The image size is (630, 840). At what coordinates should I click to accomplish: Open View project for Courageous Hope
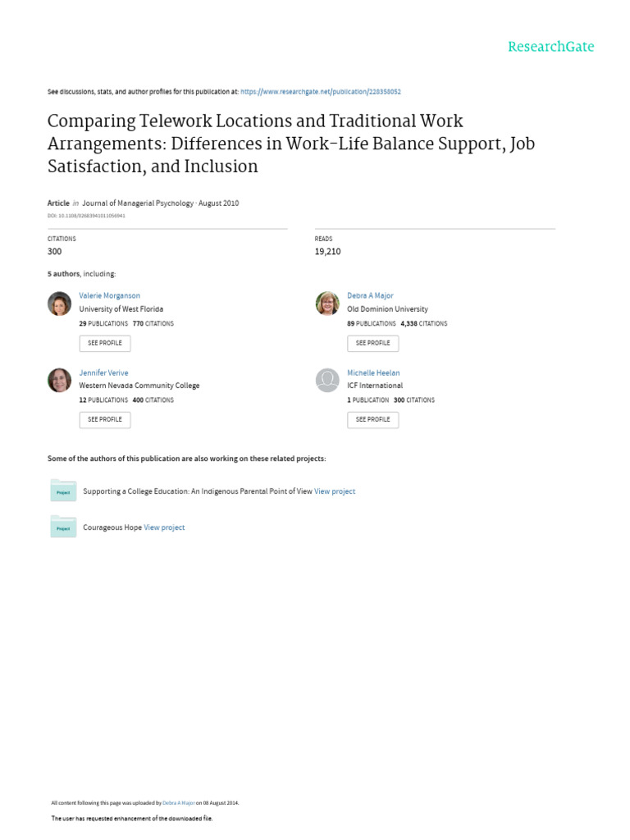[x=164, y=527]
